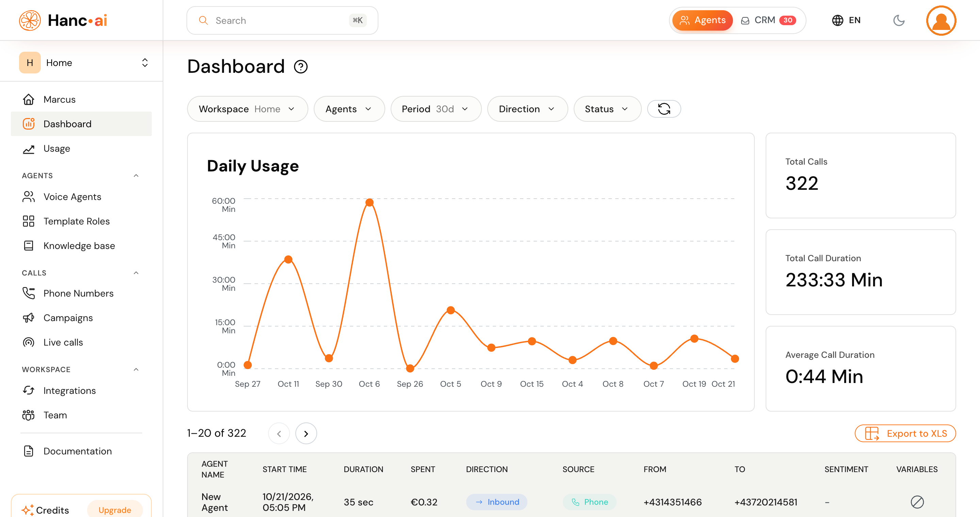Screen dimensions: 980x517
Task: Click the Upgrade credits button
Action: (115, 510)
